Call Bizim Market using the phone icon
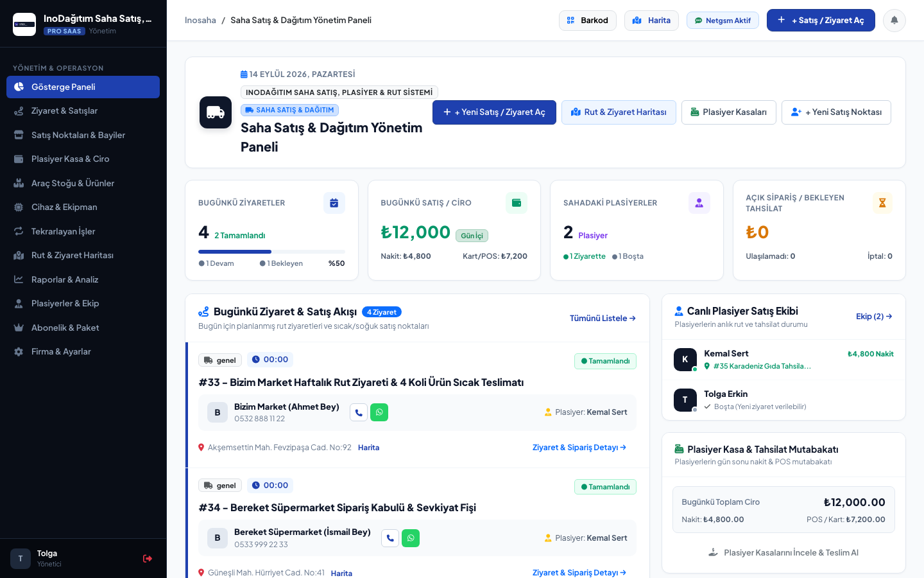Viewport: 924px width, 578px height. coord(359,412)
